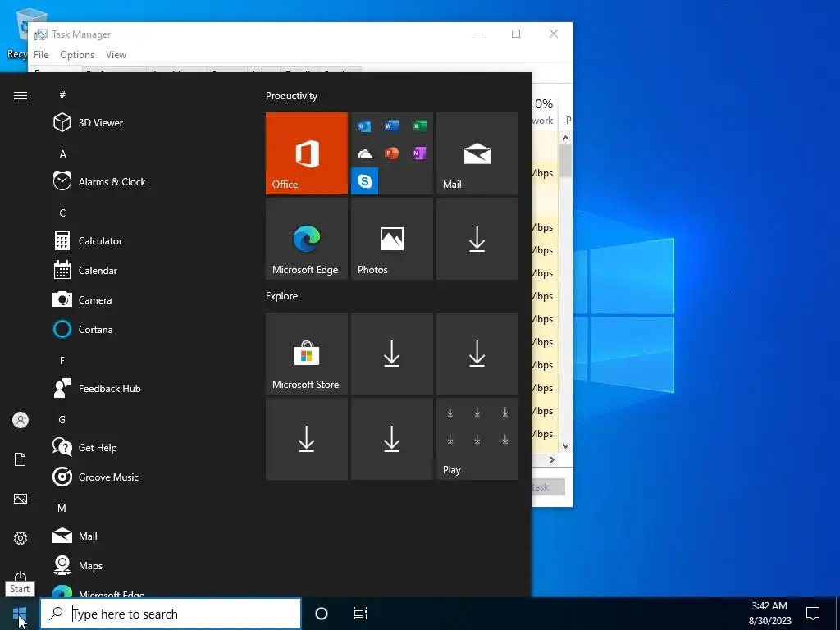The width and height of the screenshot is (840, 630).
Task: Click the PowerPoint icon in the Office folder tile
Action: pos(391,153)
